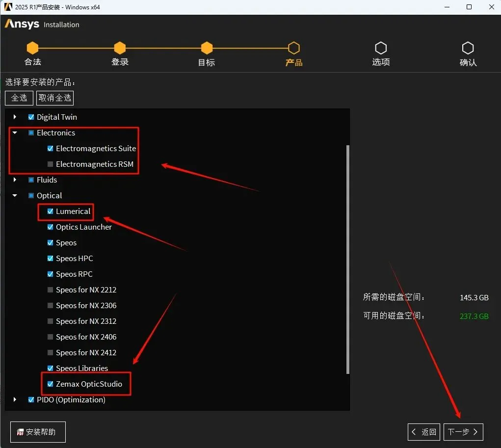Uncheck Speos Libraries checkbox
Screen dimensions: 501x448
pos(50,368)
